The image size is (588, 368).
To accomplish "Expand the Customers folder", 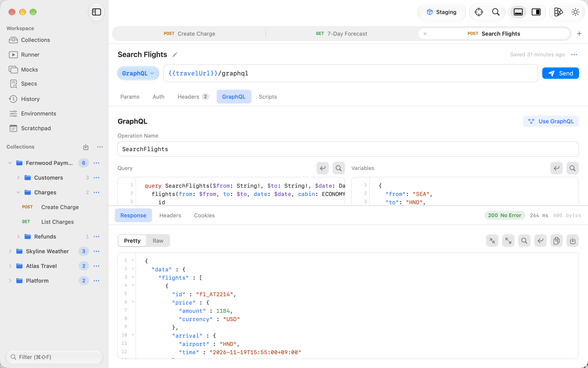I will pyautogui.click(x=18, y=178).
